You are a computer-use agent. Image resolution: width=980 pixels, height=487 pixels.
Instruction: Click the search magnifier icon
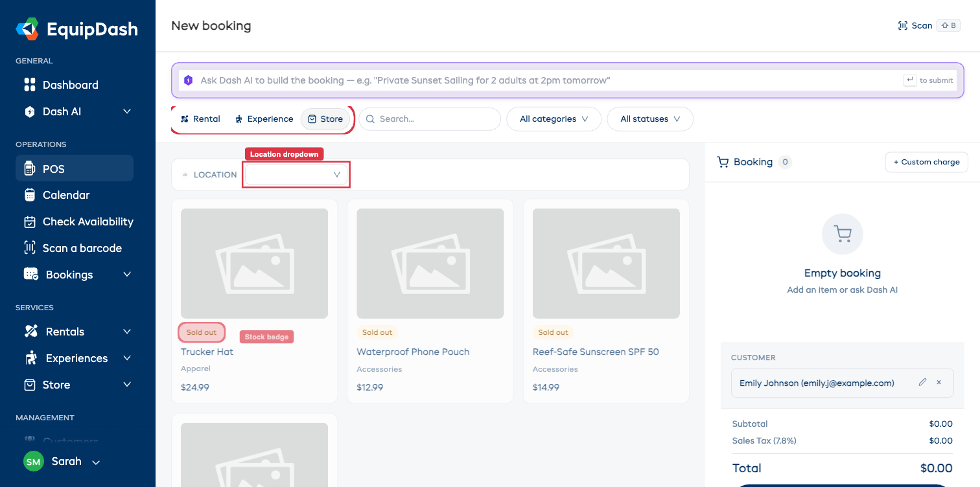click(x=371, y=119)
